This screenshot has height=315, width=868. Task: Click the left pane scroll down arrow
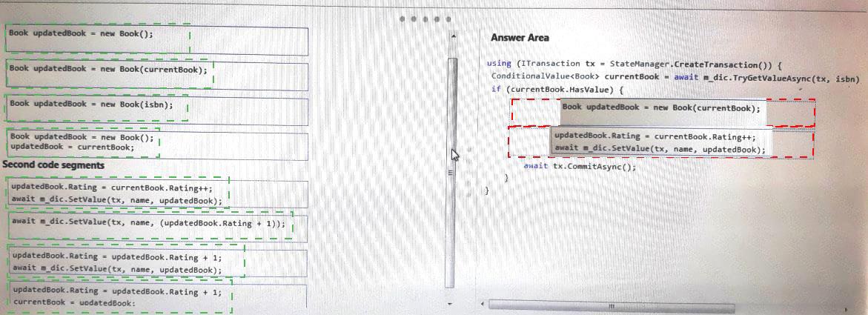coord(451,304)
